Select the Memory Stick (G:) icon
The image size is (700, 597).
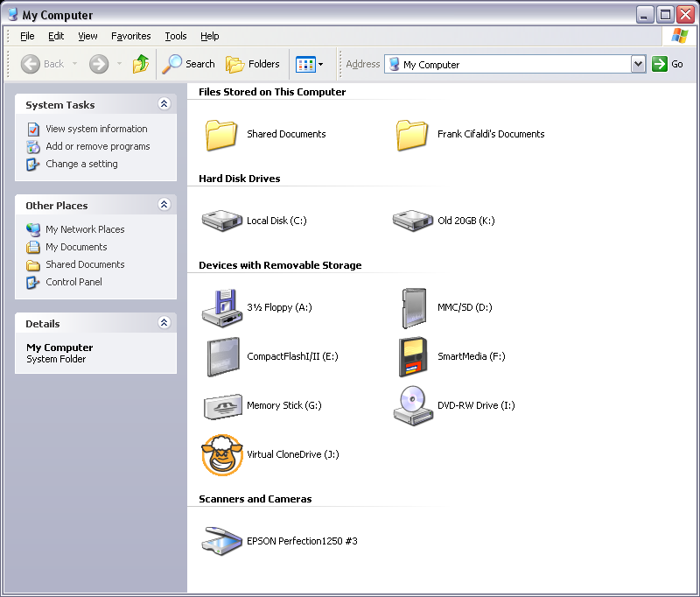[221, 406]
